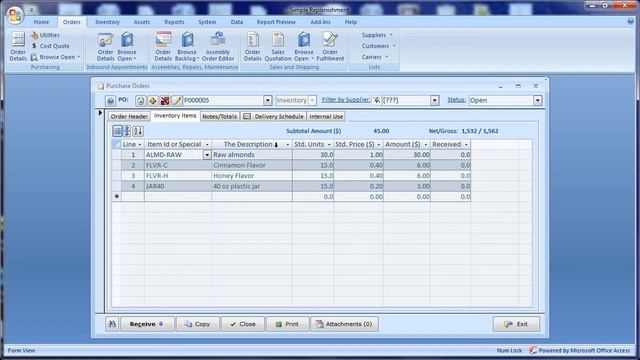Viewport: 640px width, 360px height.
Task: Switch to Internal Use tab
Action: (x=326, y=116)
